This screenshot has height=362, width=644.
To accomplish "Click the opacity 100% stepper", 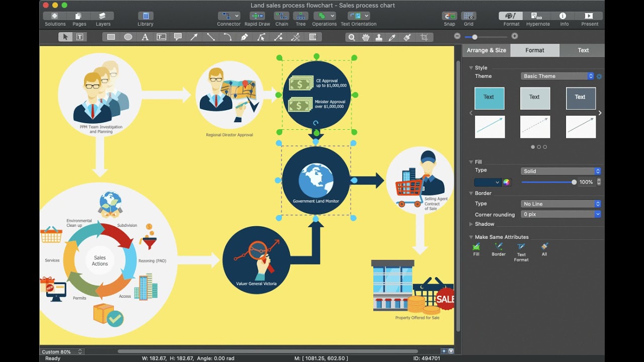I will click(599, 182).
